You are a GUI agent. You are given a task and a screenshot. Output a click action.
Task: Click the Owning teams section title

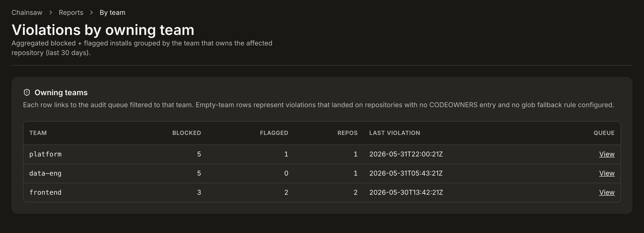point(61,92)
